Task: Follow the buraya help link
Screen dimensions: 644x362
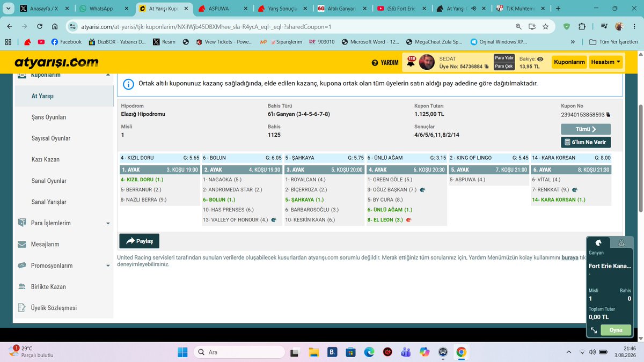Action: click(569, 257)
